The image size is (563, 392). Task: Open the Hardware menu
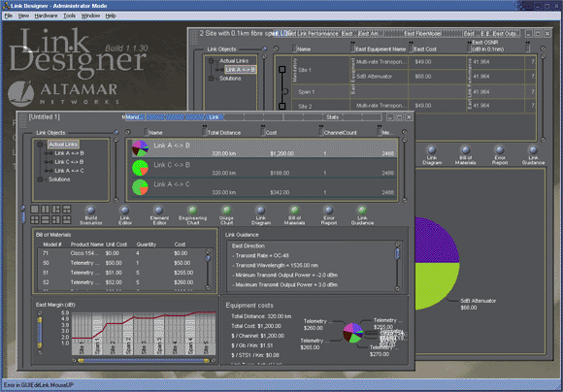coord(46,16)
